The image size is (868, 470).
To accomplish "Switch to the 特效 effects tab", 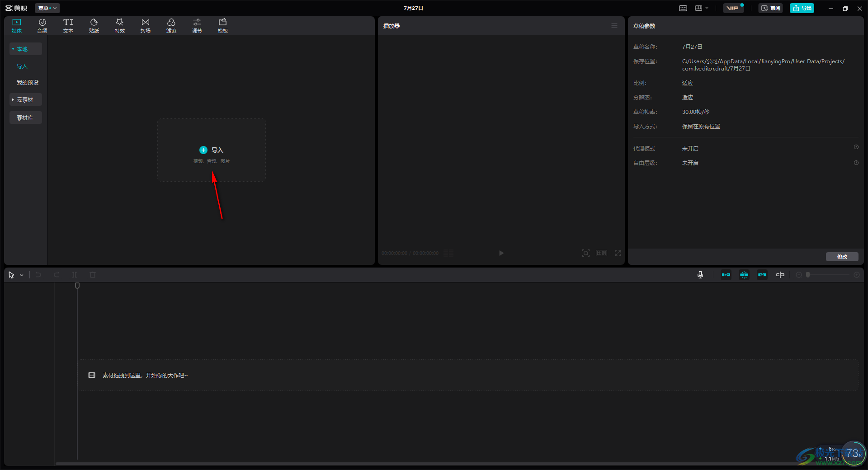I will pyautogui.click(x=120, y=26).
